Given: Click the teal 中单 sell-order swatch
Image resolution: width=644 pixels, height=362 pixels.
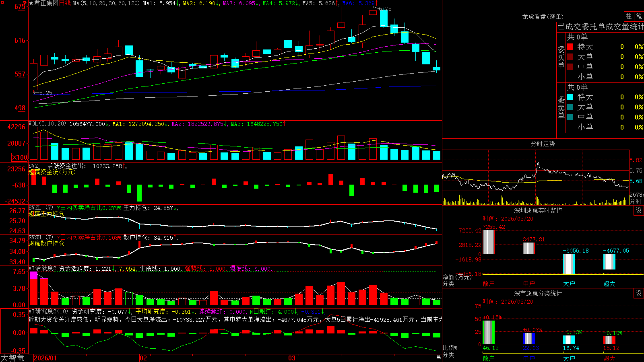Looking at the screenshot, I should tap(570, 117).
